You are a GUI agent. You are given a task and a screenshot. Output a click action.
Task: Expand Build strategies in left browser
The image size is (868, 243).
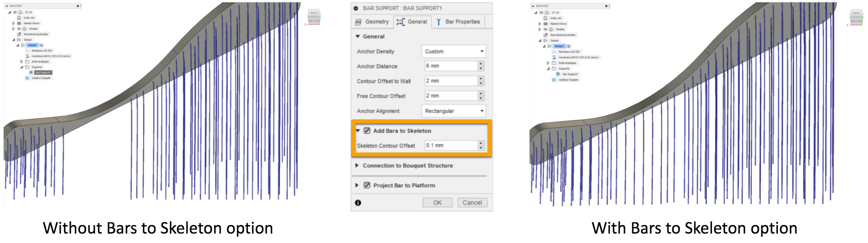(x=22, y=62)
